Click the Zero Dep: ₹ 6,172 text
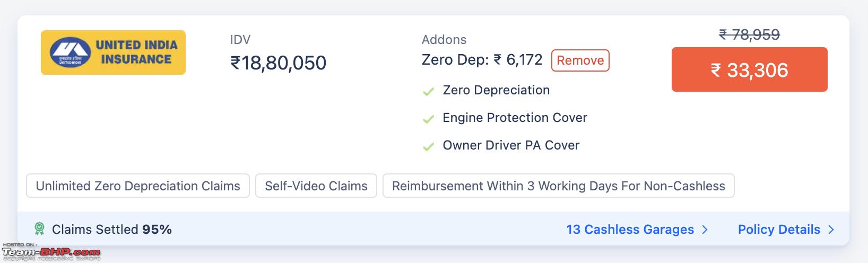 click(482, 60)
